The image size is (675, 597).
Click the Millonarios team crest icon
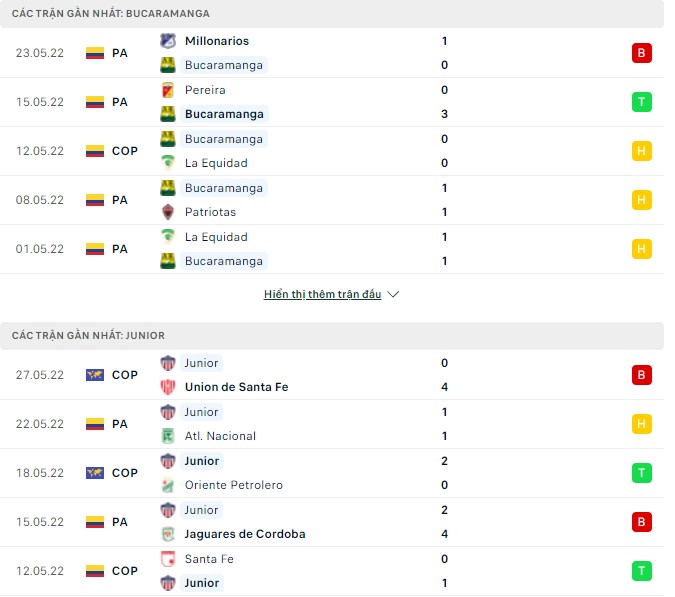tap(168, 41)
